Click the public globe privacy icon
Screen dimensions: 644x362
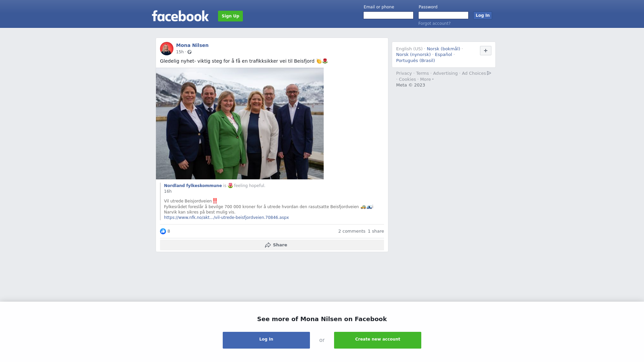click(x=190, y=52)
